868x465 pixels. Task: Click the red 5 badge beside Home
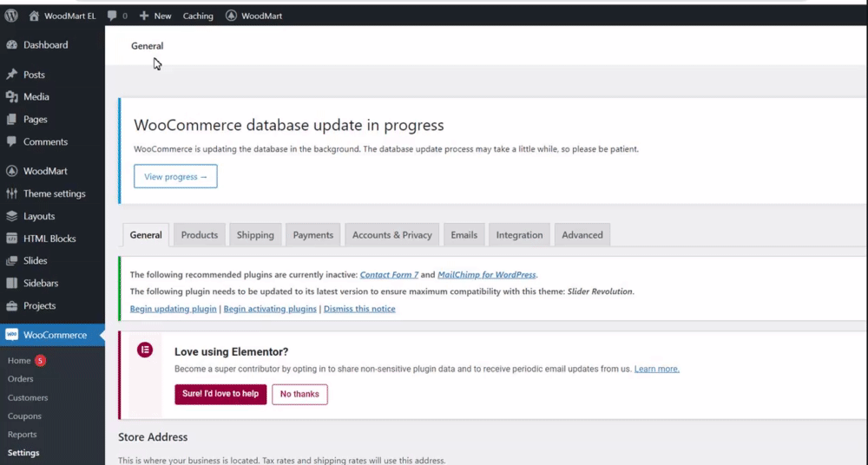(x=40, y=361)
